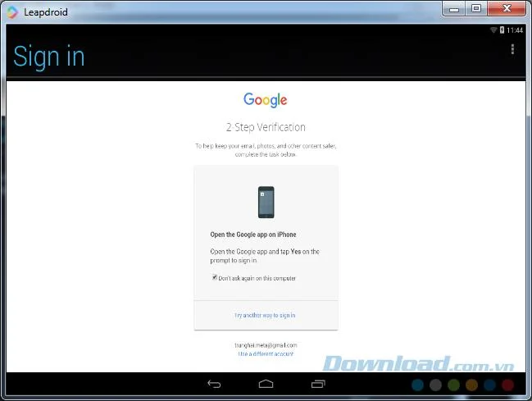Tap the Android recent apps button
This screenshot has width=532, height=401.
point(318,384)
